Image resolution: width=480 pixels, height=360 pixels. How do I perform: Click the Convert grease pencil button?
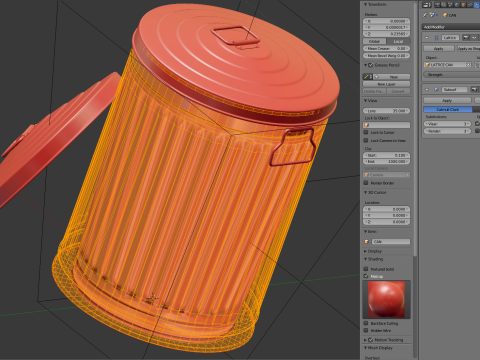[398, 91]
